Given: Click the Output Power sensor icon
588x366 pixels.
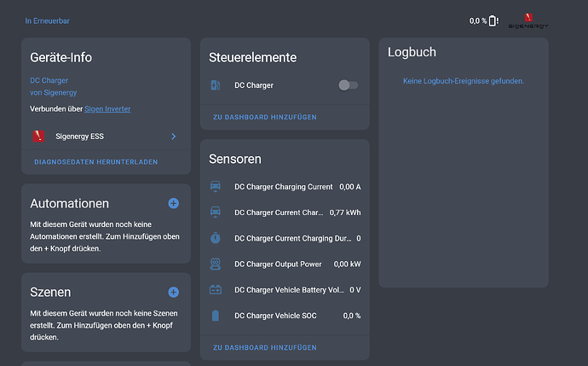Looking at the screenshot, I should click(x=216, y=264).
